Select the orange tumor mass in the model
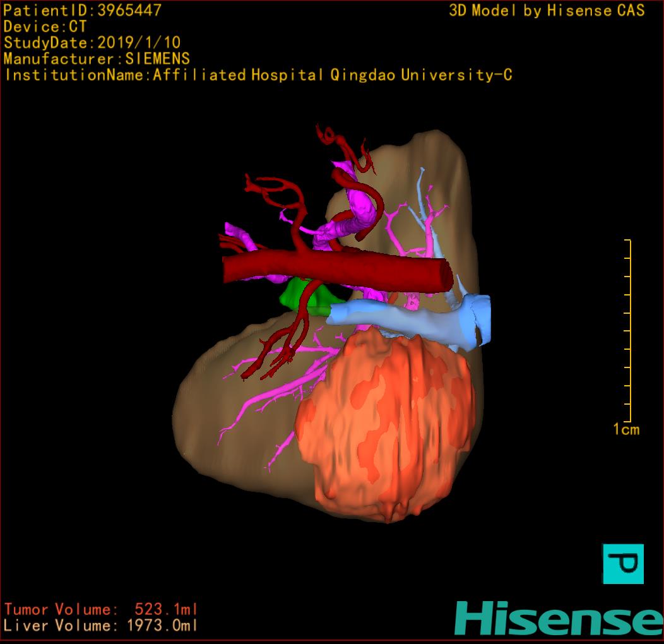Screen dimensions: 664x644 pyautogui.click(x=385, y=429)
